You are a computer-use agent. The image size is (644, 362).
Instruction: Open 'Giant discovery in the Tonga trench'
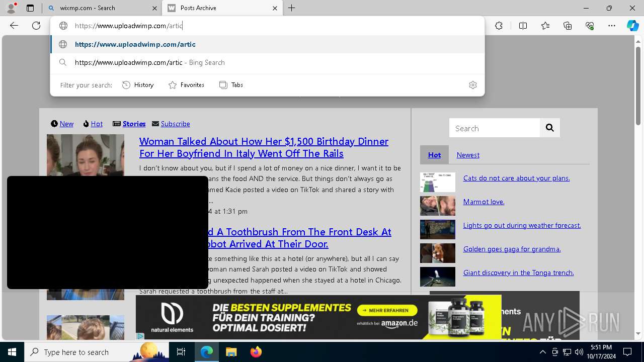click(518, 273)
